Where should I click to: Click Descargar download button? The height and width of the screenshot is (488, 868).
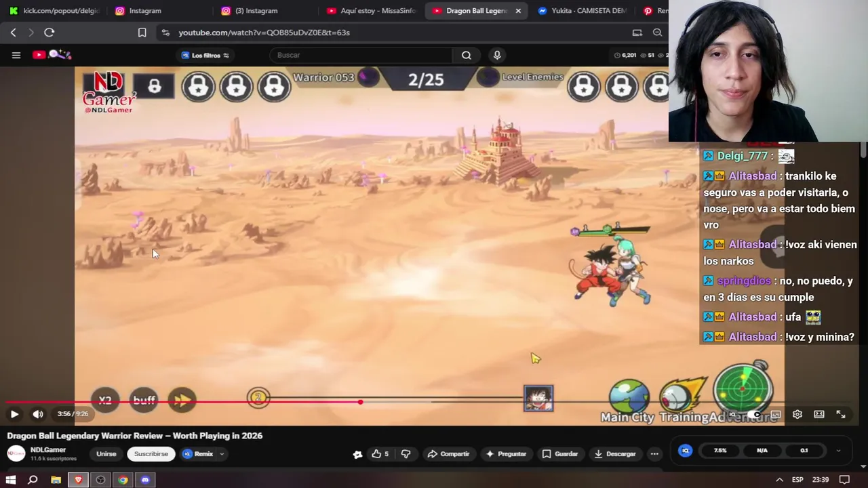click(615, 454)
